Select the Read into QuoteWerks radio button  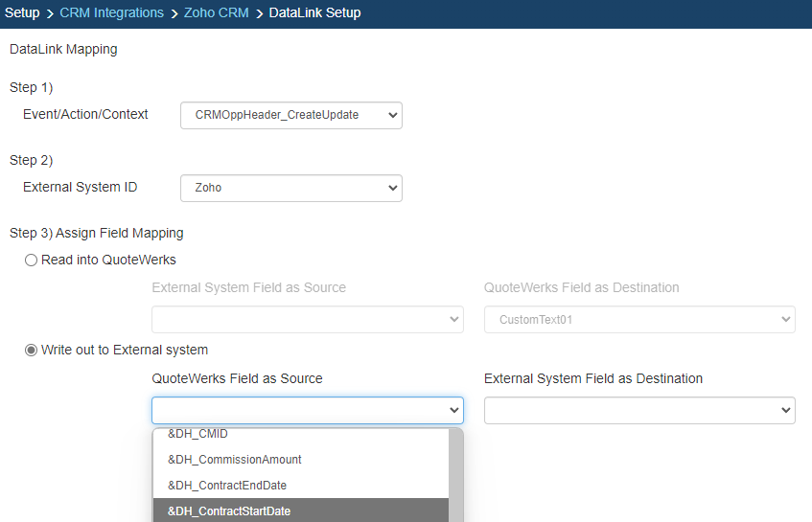[31, 260]
